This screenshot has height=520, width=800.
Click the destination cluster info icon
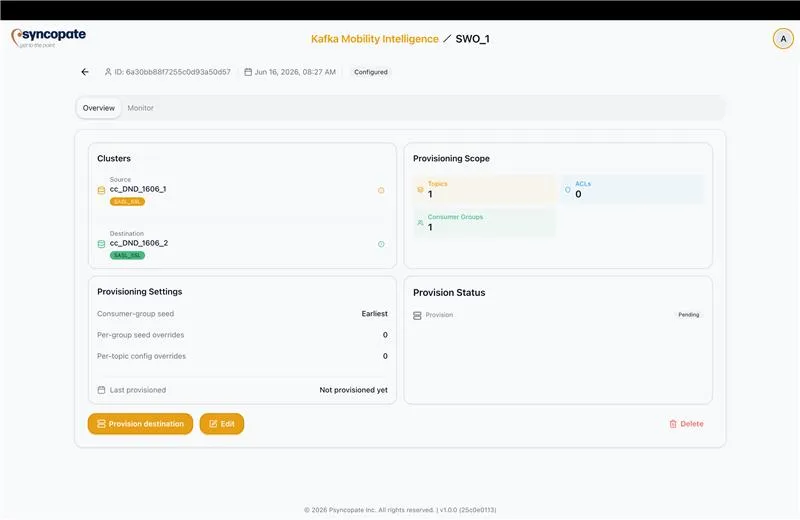381,244
